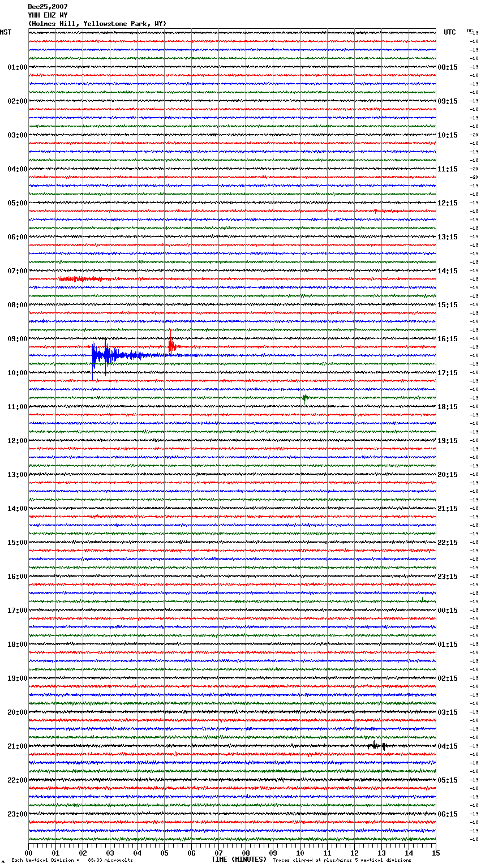Select the 17:00 MST time label
The width and height of the screenshot is (481, 868).
point(17,611)
